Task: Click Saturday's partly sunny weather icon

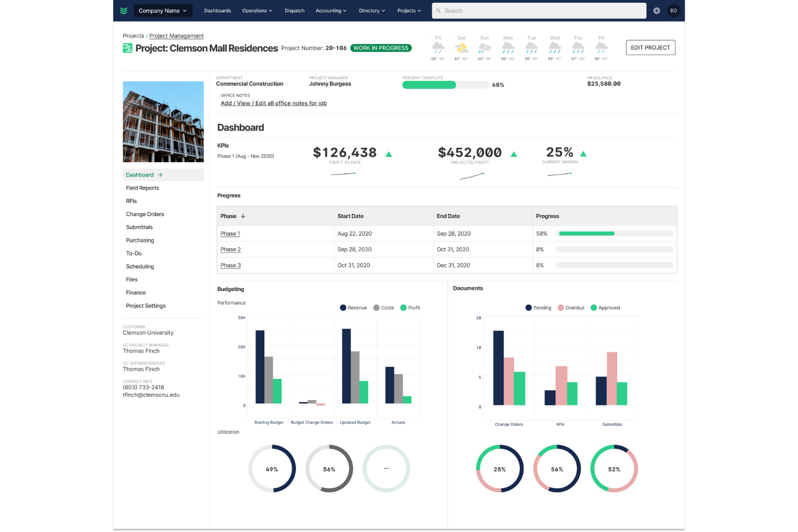Action: point(462,48)
